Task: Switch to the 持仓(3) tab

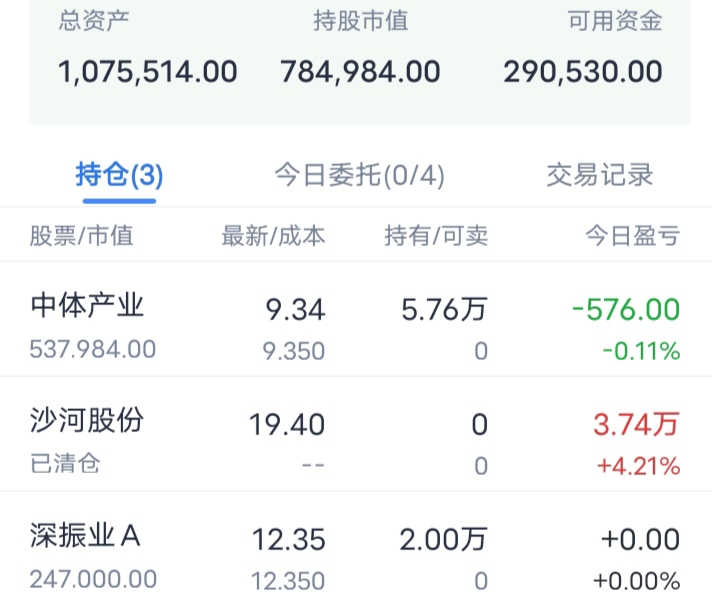Action: point(119,176)
